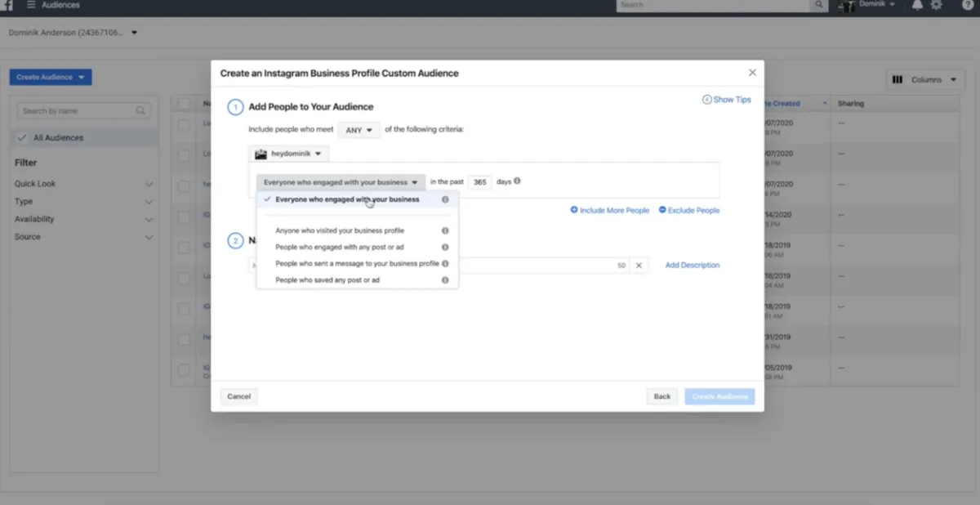Screen dimensions: 980x505
Task: Click info icon for 'People who saved any post or ad'
Action: (445, 279)
